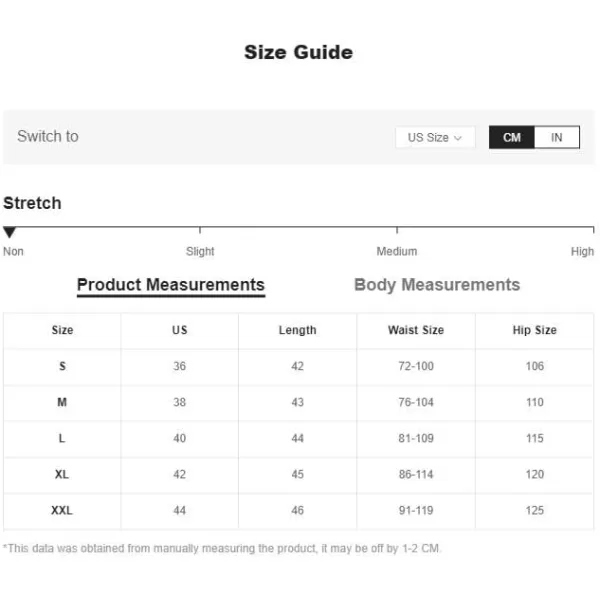Click the L US size 40 cell

(179, 439)
